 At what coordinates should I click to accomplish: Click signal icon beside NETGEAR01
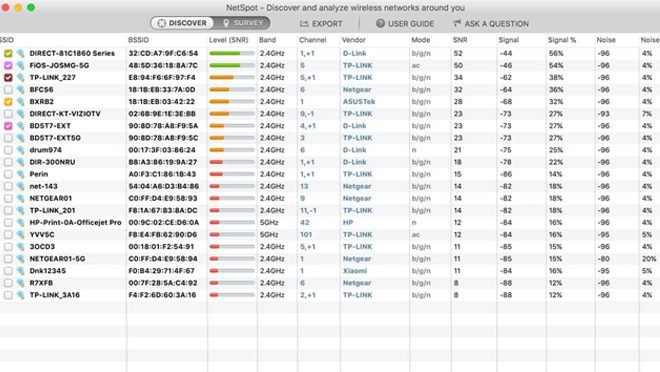(20, 199)
